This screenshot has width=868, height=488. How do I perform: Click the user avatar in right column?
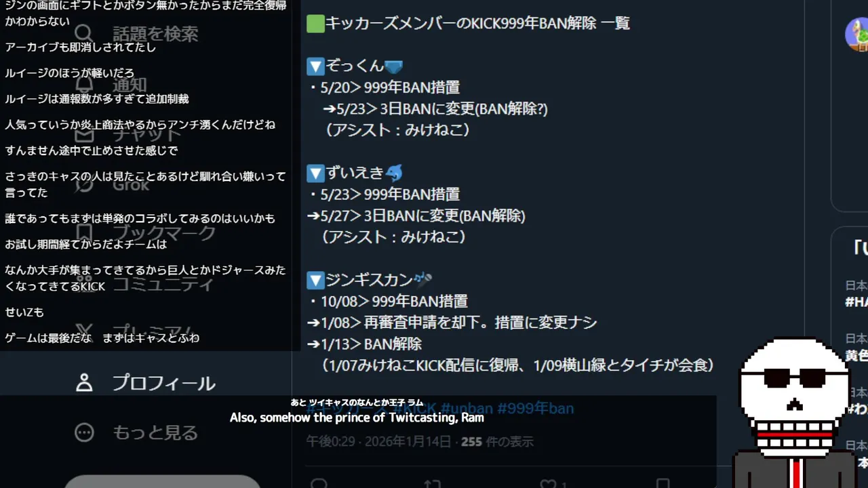pos(857,34)
